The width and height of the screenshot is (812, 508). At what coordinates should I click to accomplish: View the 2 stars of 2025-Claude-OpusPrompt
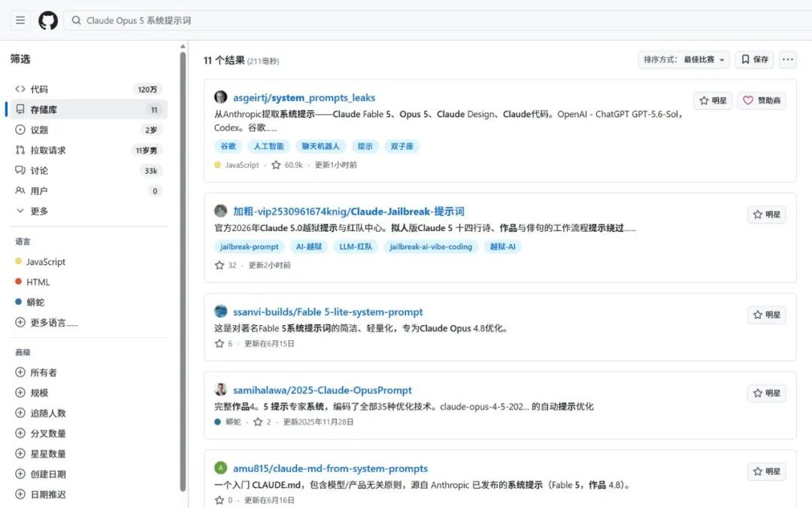[x=262, y=422]
